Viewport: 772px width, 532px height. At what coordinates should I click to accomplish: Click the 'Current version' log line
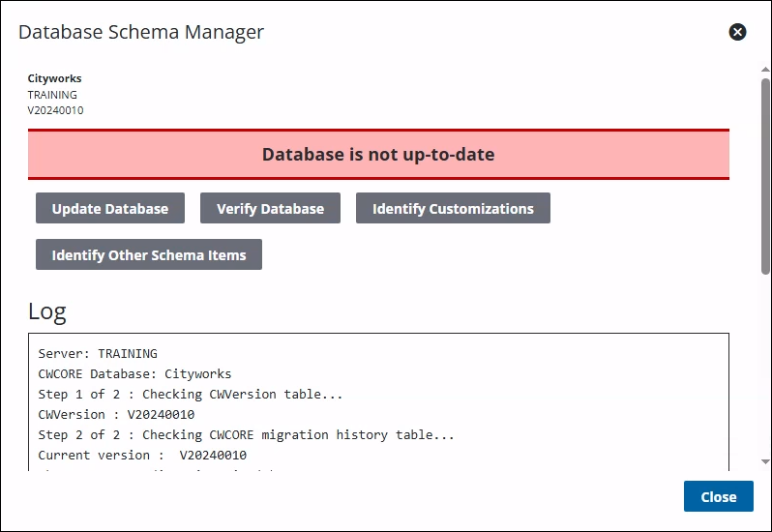point(142,456)
